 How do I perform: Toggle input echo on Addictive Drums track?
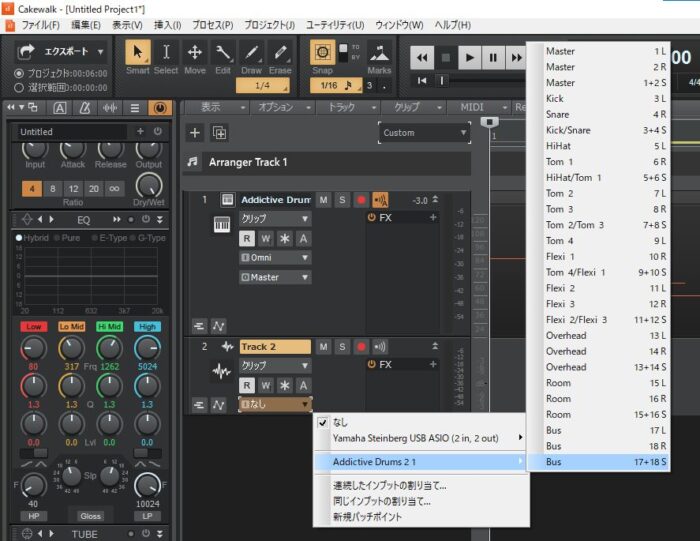tap(380, 200)
